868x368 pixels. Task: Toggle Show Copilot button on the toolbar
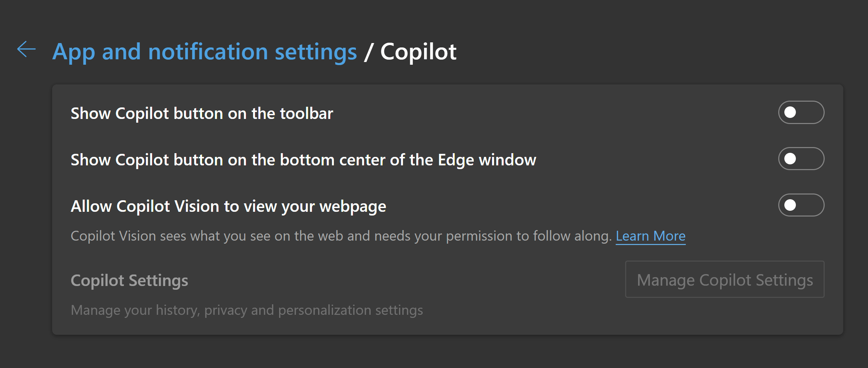801,113
